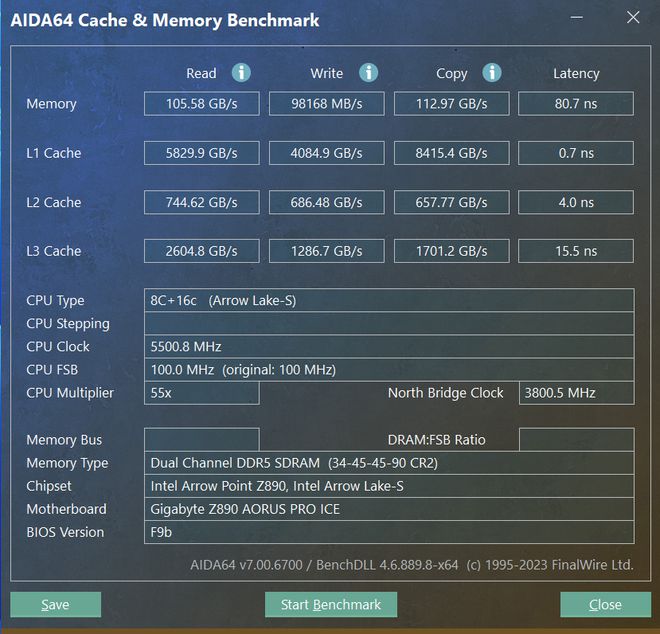Select the L1 Cache Copy value 8415.4 GB/s
This screenshot has height=634, width=660.
point(452,153)
